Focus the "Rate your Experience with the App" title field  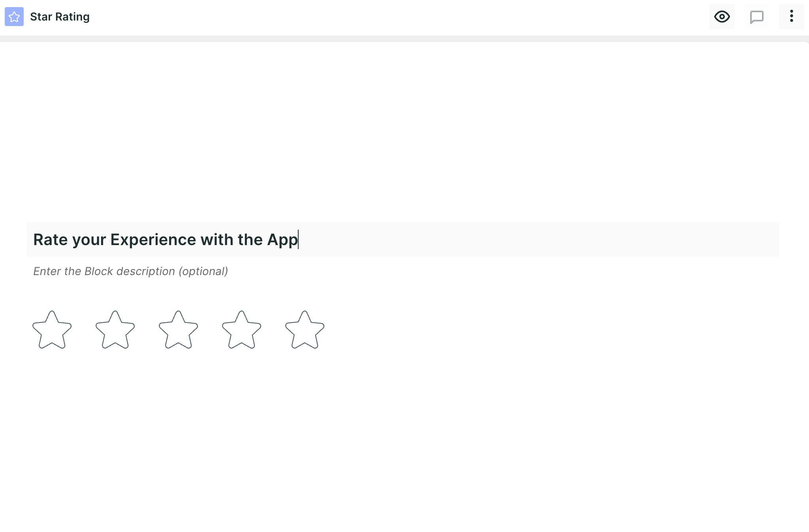click(x=403, y=240)
